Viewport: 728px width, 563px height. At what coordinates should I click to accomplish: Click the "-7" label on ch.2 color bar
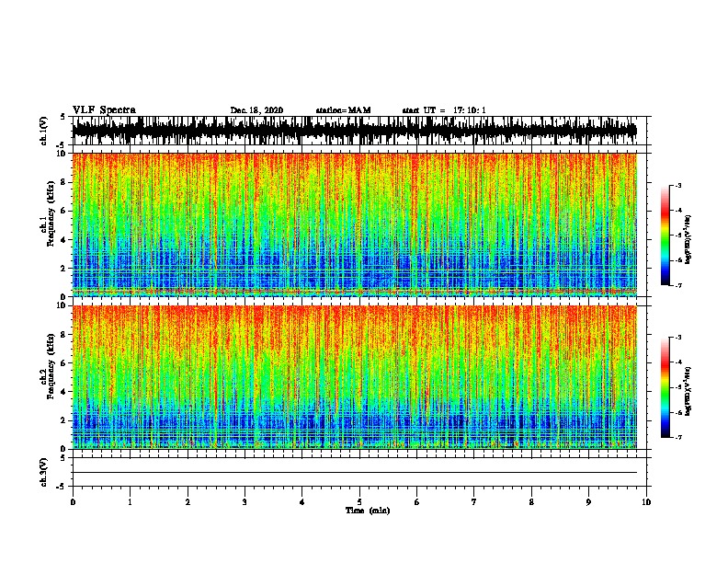[678, 438]
